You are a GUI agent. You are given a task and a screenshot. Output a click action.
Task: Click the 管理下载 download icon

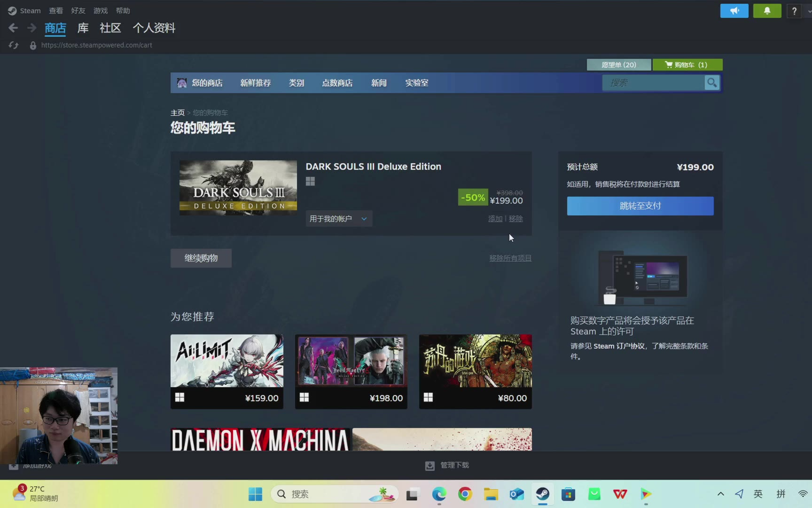[429, 466]
